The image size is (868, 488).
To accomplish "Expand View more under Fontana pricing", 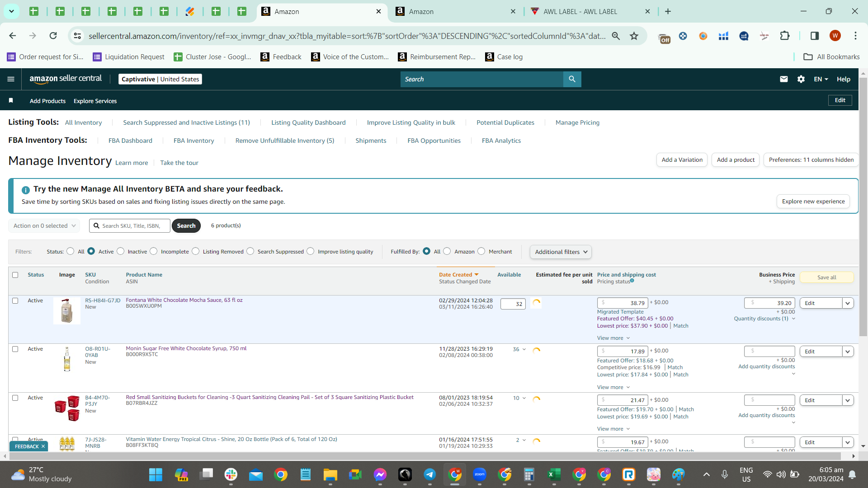I will point(613,338).
